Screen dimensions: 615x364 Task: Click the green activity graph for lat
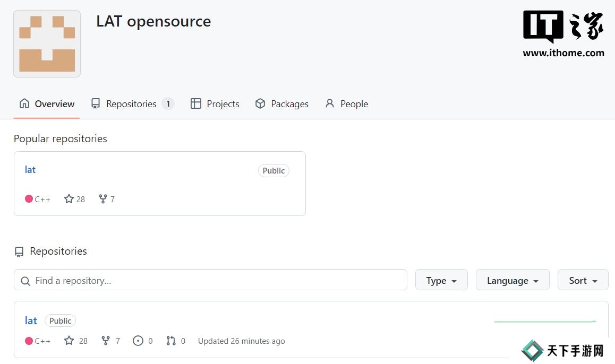[x=545, y=322]
